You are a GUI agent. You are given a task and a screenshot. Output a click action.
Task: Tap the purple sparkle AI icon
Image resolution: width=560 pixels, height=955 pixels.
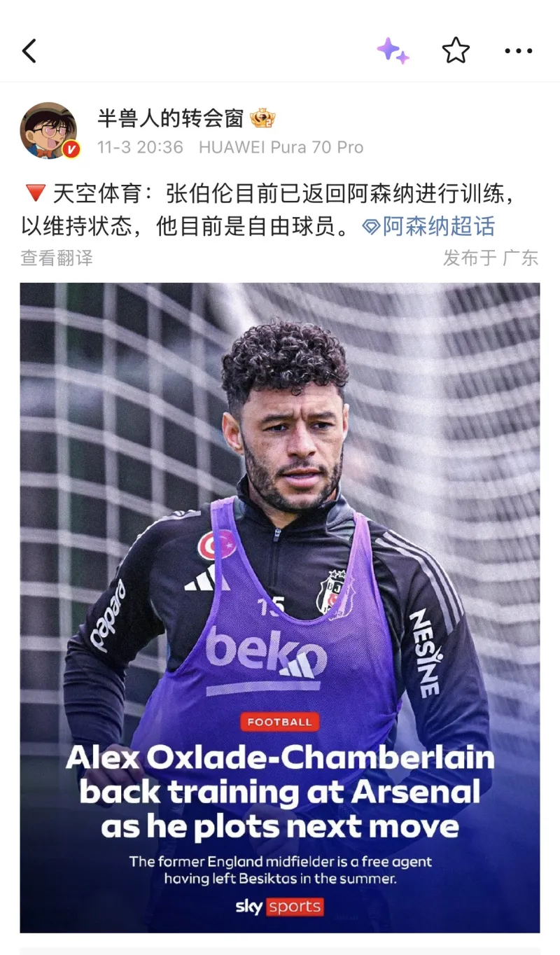pos(393,50)
